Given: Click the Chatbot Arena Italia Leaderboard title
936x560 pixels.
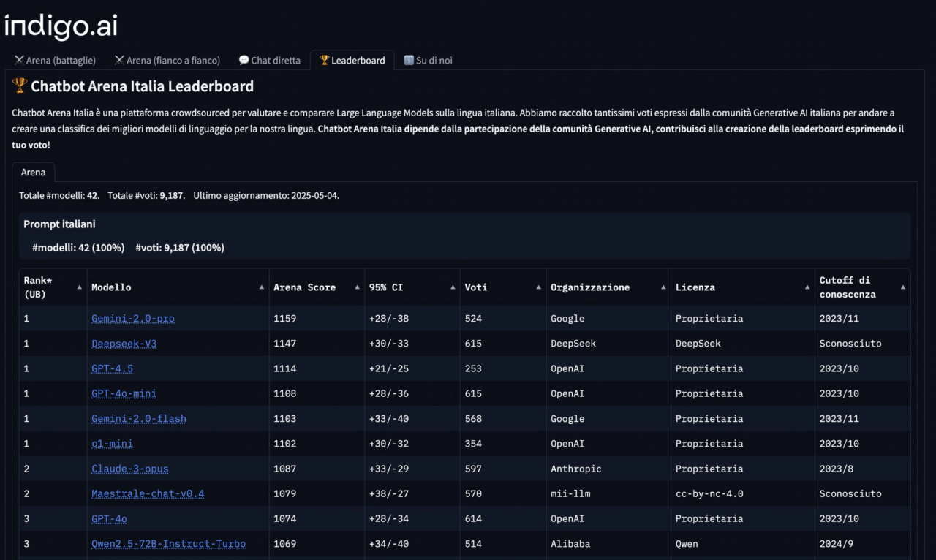Looking at the screenshot, I should [x=142, y=86].
